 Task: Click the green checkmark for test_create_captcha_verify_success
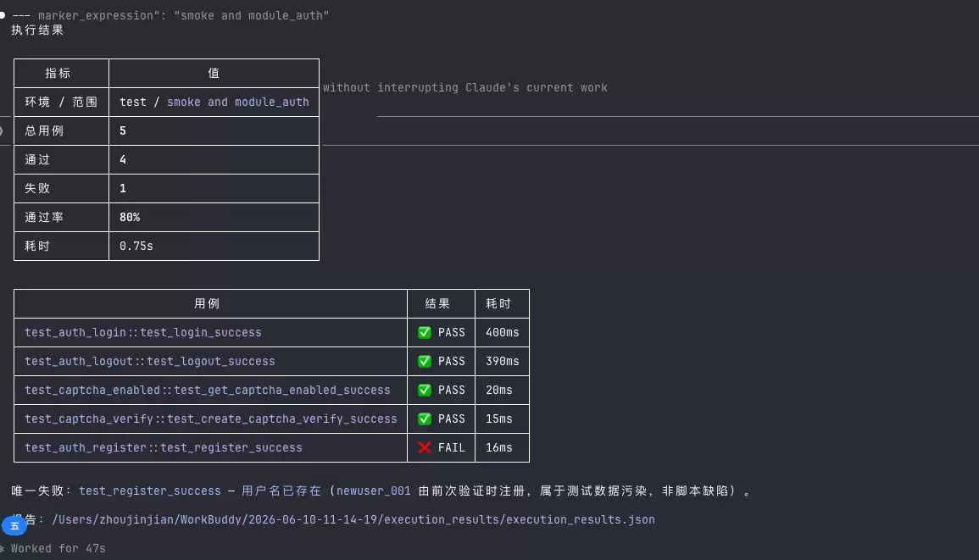click(x=425, y=419)
